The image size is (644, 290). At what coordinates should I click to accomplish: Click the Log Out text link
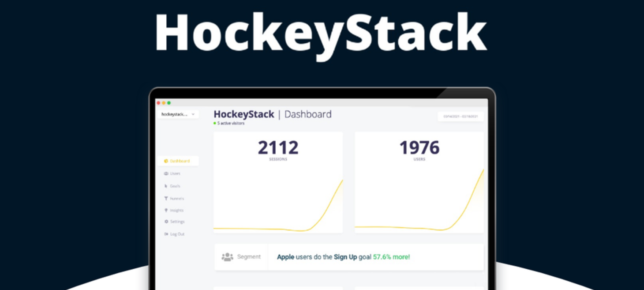tap(177, 234)
